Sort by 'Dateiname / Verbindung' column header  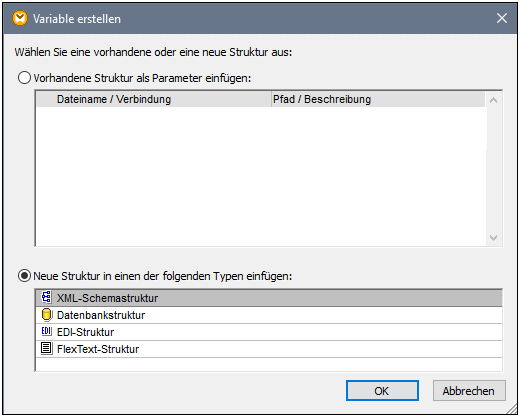click(154, 99)
